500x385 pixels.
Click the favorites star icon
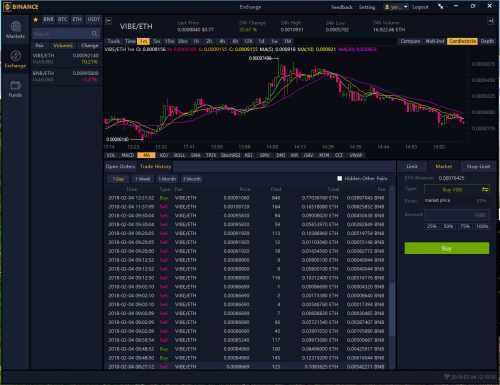click(x=36, y=19)
